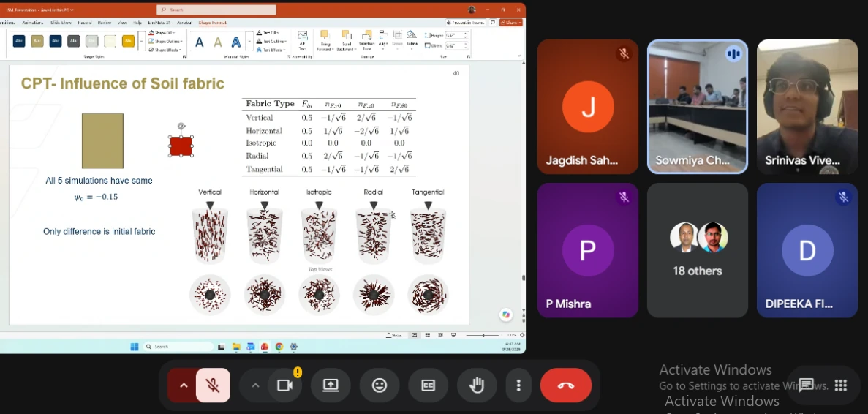This screenshot has width=868, height=414.
Task: Click the Alt Text icon
Action: 302,41
